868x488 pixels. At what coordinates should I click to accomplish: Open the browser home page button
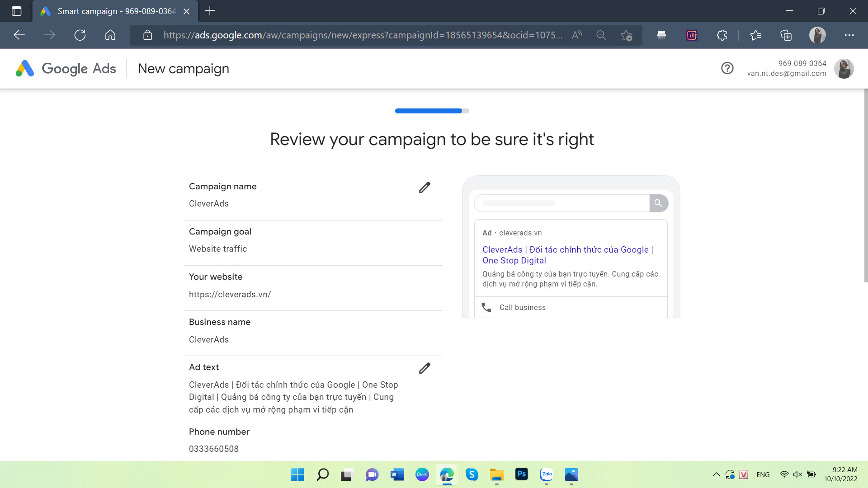[110, 35]
